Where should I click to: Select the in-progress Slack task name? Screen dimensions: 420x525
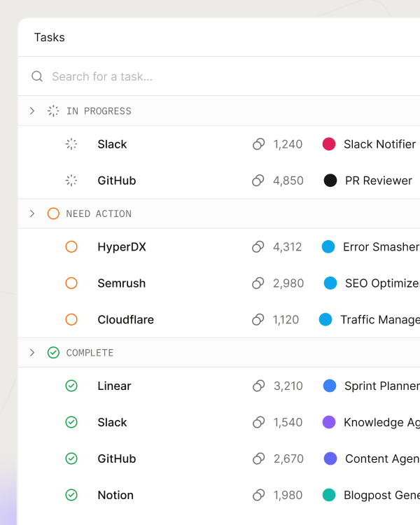pos(112,144)
